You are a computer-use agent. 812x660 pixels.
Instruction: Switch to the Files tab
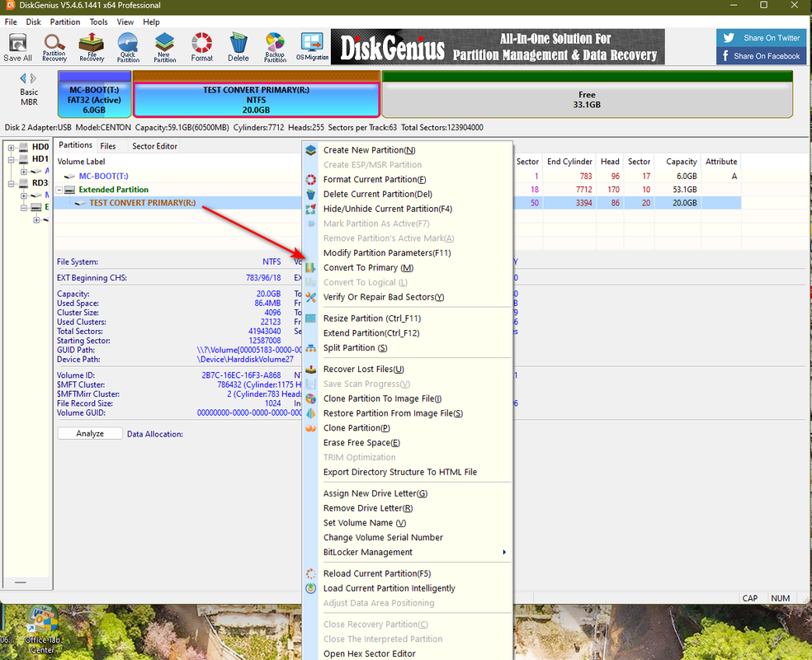tap(108, 146)
